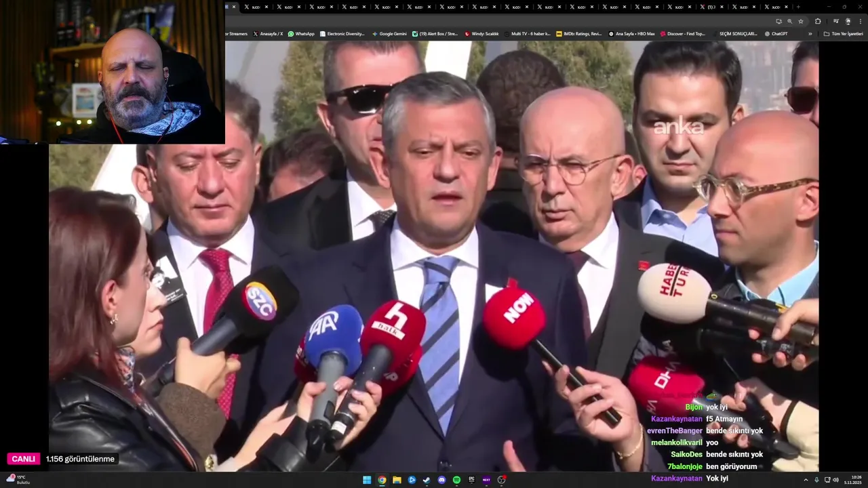Viewport: 868px width, 488px height.
Task: Open the Multi TV - 6 haber bookmark
Action: (x=526, y=34)
